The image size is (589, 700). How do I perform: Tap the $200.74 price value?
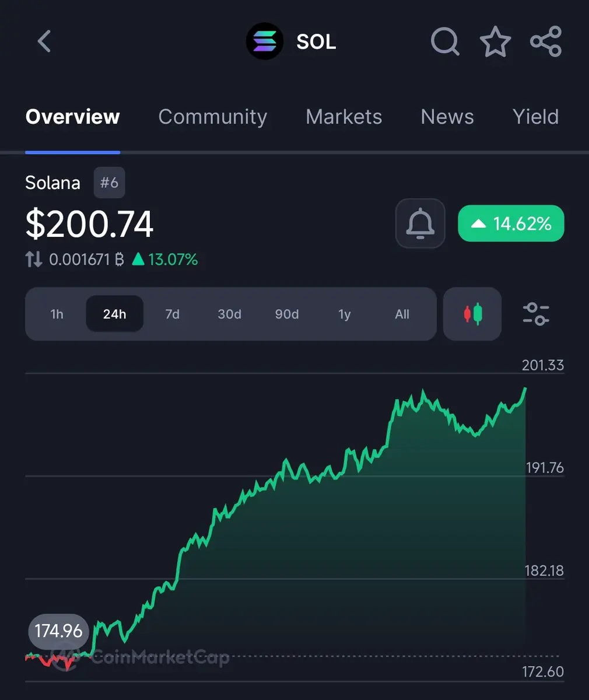[x=89, y=224]
